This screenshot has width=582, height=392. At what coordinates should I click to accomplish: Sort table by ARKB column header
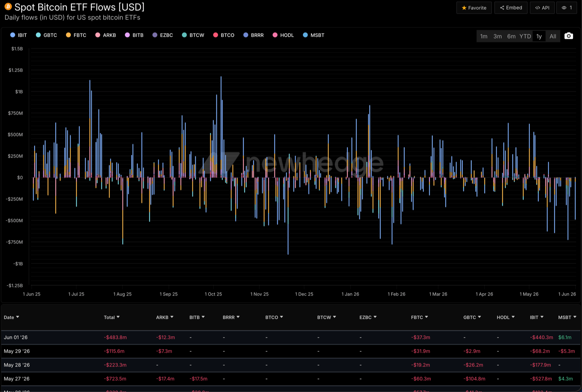click(x=165, y=318)
